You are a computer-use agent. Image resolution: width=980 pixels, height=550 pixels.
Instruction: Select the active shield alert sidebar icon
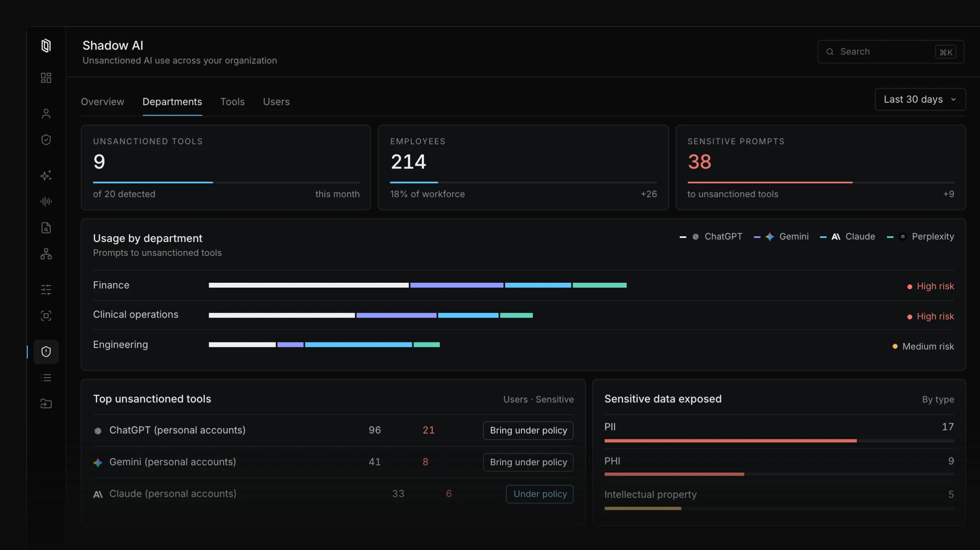46,352
